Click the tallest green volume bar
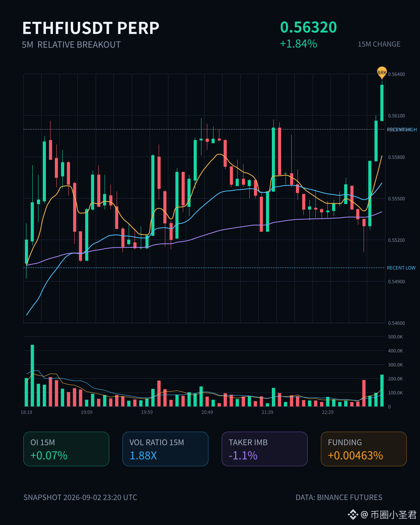Viewport: 420px width, 525px height. click(x=32, y=376)
